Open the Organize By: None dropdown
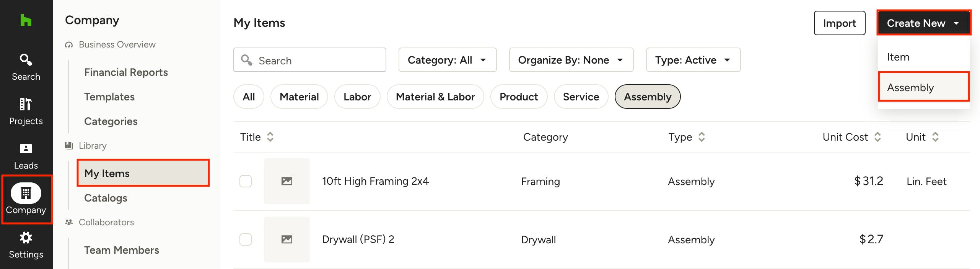The width and height of the screenshot is (980, 269). pos(571,60)
